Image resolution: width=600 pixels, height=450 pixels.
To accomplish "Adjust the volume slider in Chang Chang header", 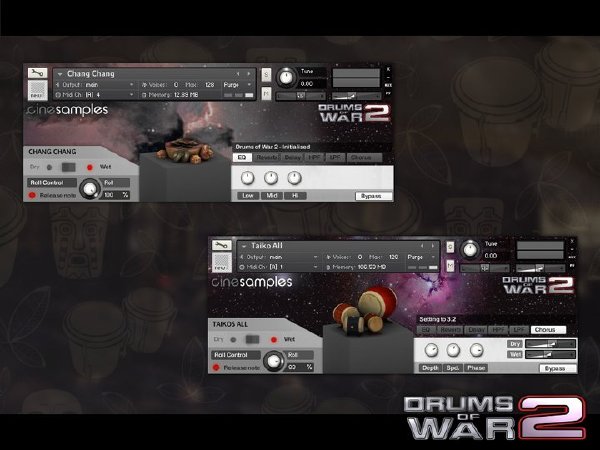I will coord(356,96).
